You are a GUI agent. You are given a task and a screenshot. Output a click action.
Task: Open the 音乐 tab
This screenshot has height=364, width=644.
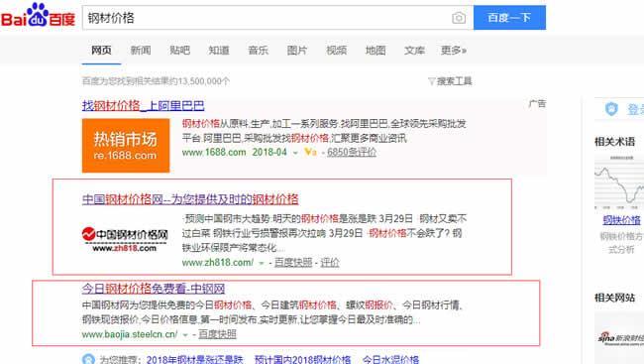tap(258, 51)
